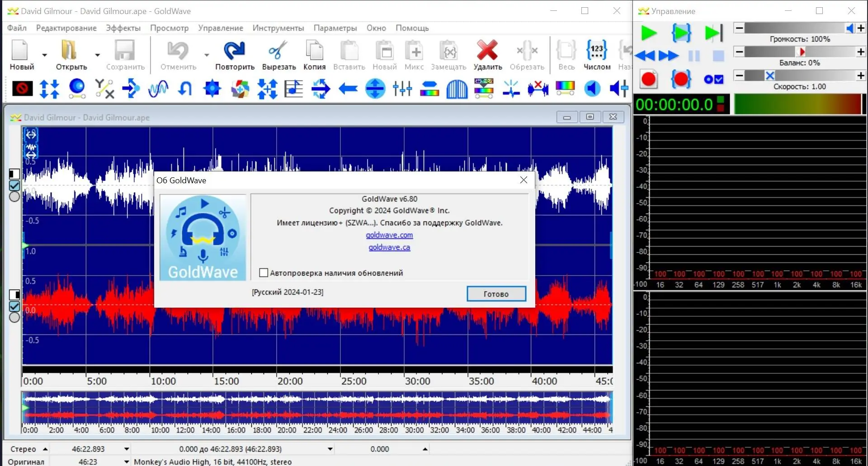Viewport: 868px width, 466px height.
Task: Click the Rewind double-arrow icon
Action: coord(645,56)
